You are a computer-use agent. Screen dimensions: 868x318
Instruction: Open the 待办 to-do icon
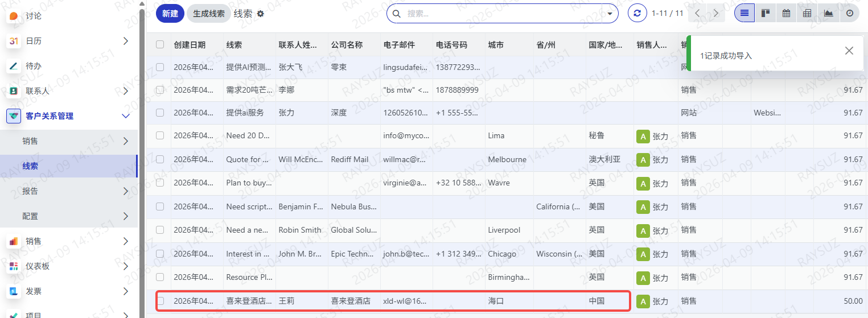point(14,66)
